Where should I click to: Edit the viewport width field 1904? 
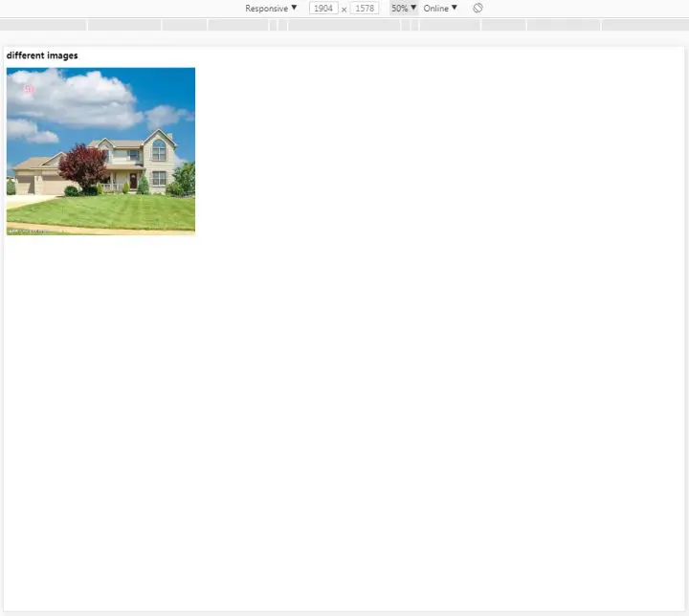(x=323, y=9)
